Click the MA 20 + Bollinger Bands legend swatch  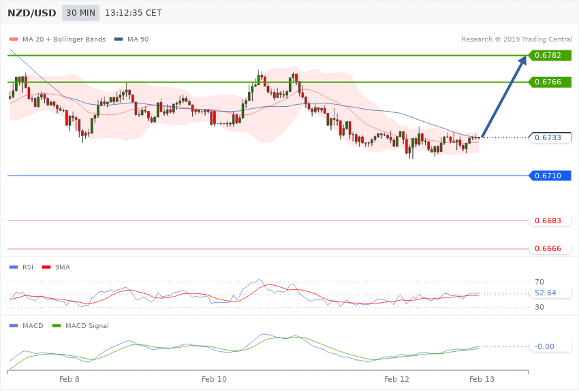point(14,39)
